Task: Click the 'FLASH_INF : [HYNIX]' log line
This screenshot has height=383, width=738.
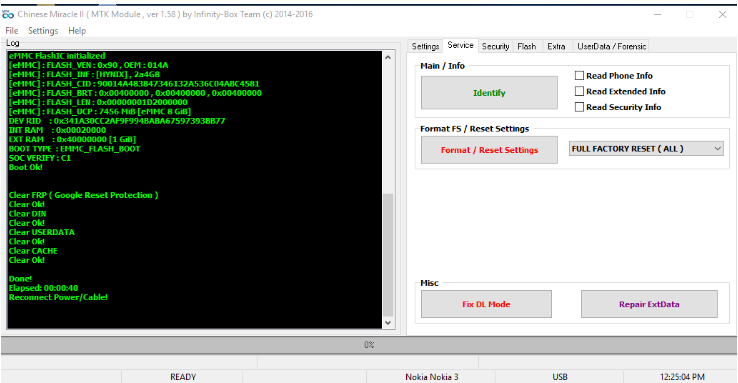Action: pyautogui.click(x=84, y=74)
